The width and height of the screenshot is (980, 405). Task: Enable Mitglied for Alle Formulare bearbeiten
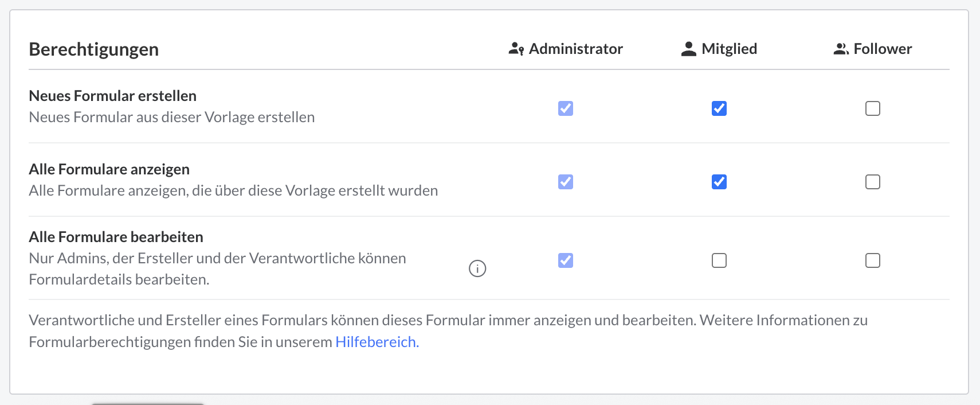click(719, 260)
